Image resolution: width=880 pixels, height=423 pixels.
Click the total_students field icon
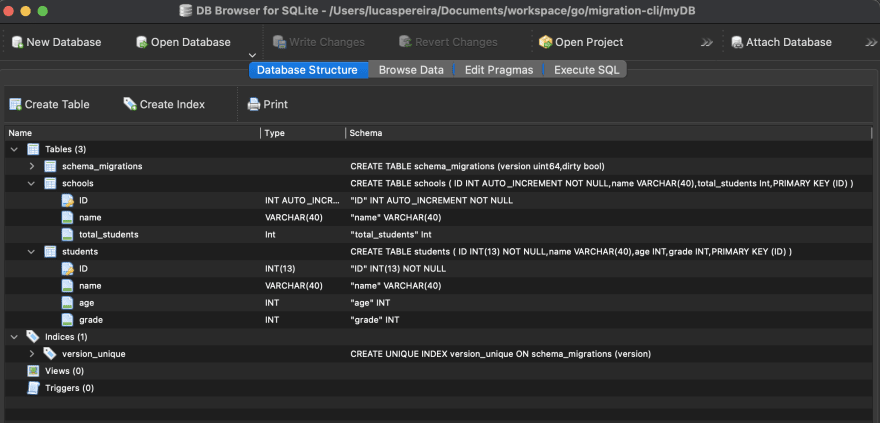click(67, 235)
